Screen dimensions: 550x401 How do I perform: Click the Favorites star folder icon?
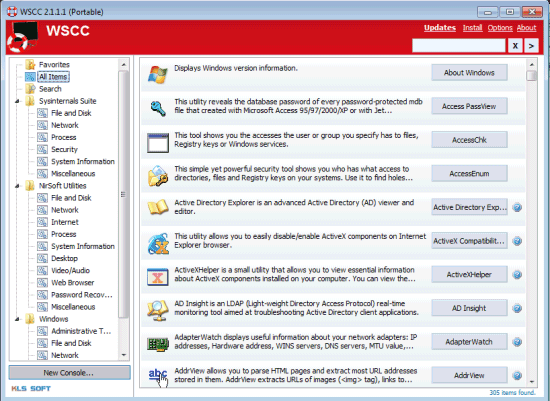coord(31,65)
